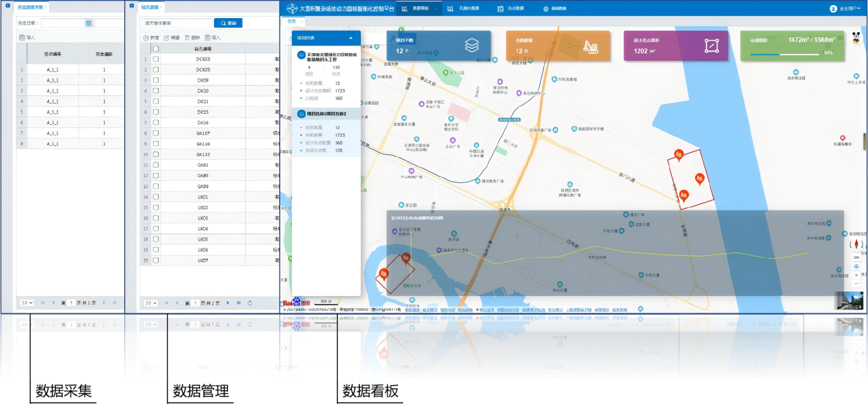This screenshot has width=868, height=410.
Task: Open the user account dropdown at top right
Action: click(x=845, y=8)
